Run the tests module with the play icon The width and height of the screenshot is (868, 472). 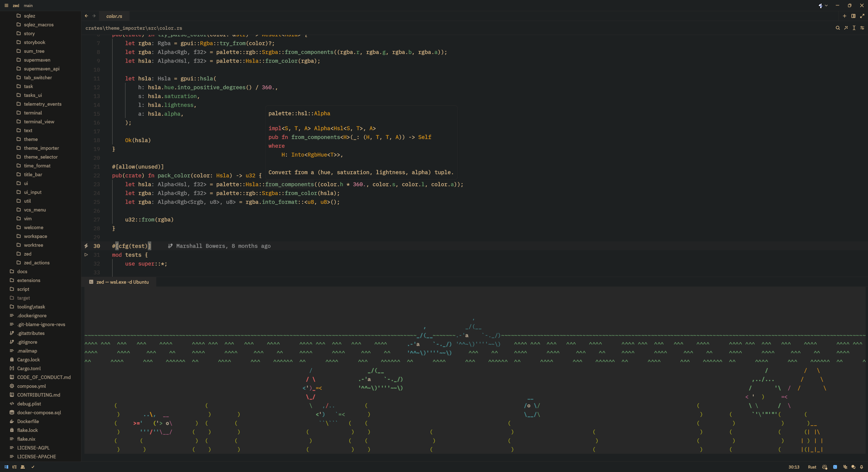click(86, 255)
